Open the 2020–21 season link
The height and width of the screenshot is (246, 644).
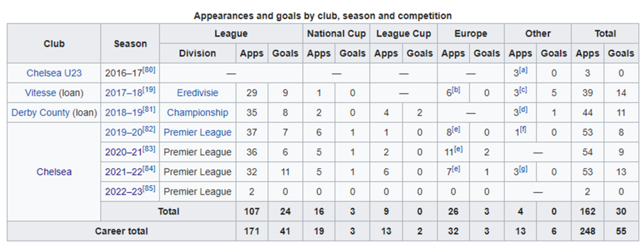[x=124, y=153]
